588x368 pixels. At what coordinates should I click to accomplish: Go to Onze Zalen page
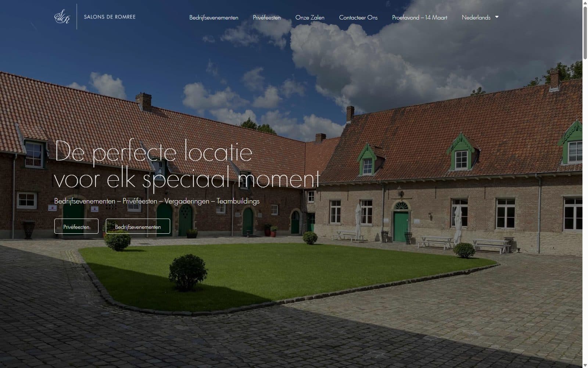pos(310,17)
